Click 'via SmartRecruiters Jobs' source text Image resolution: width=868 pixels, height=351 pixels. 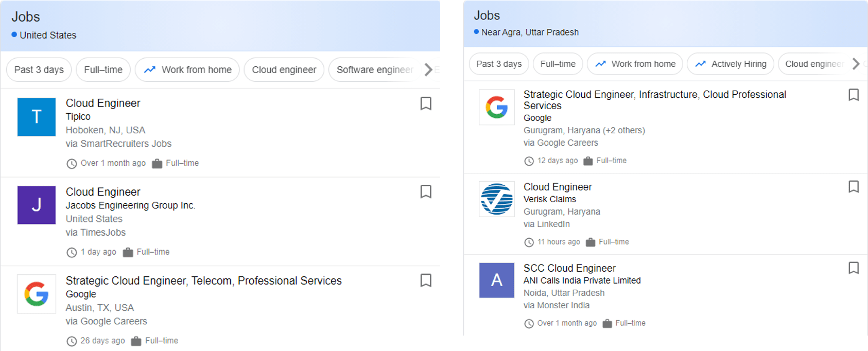click(x=118, y=144)
